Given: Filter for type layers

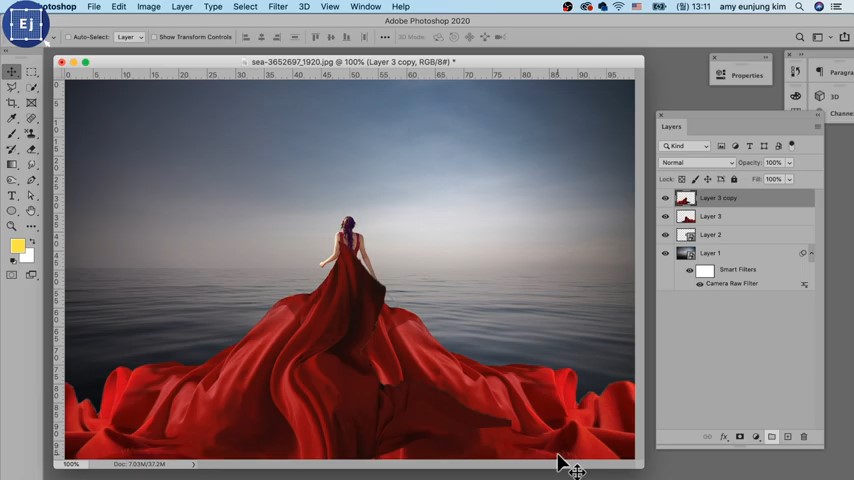Looking at the screenshot, I should [749, 146].
